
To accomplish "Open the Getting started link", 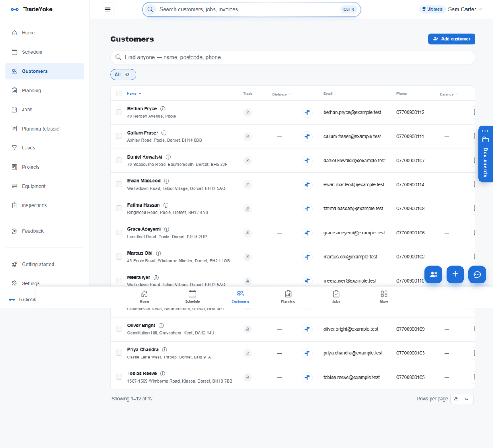I will click(x=44, y=264).
